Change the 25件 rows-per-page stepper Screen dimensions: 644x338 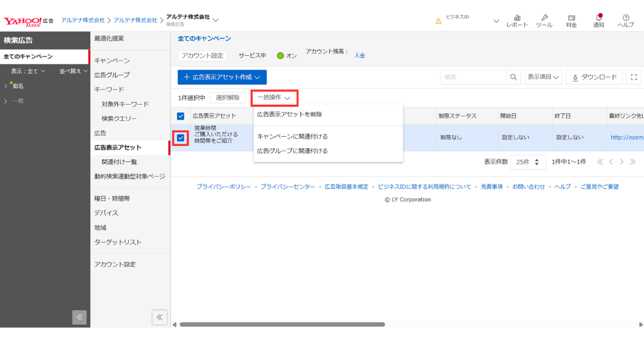pyautogui.click(x=528, y=162)
